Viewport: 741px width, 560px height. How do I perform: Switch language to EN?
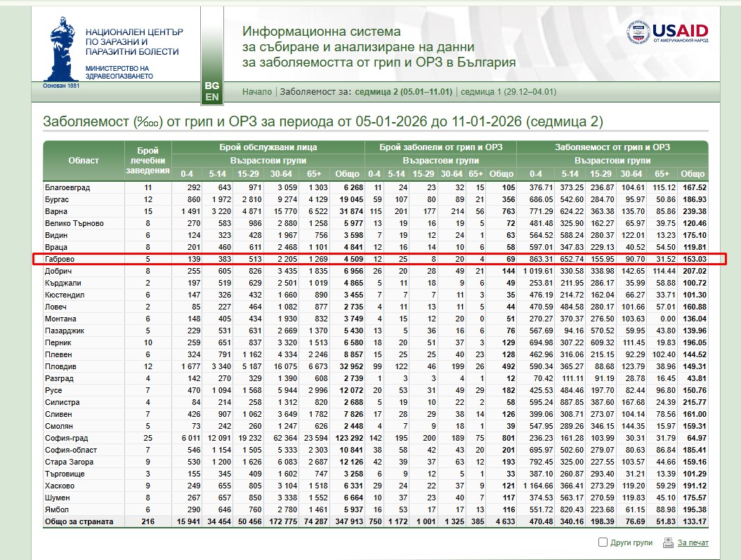click(211, 96)
